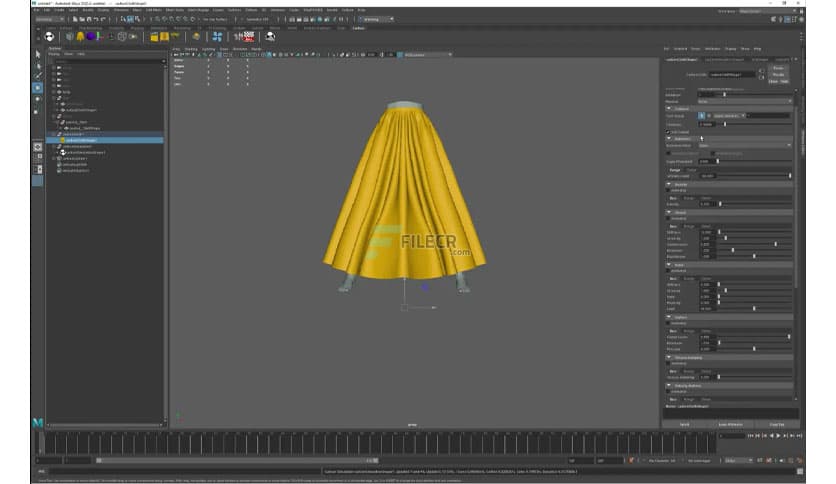The width and height of the screenshot is (836, 484).
Task: Click the time slider track
Action: pos(376,443)
